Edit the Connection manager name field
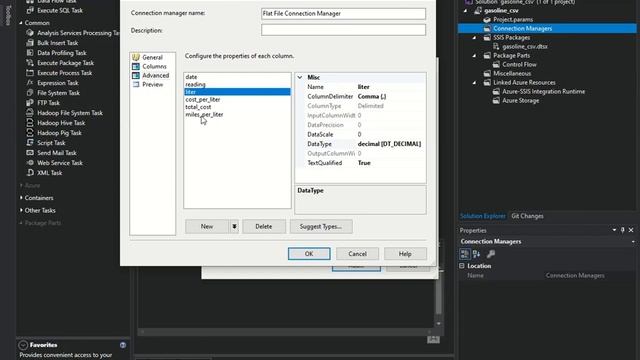 click(343, 13)
